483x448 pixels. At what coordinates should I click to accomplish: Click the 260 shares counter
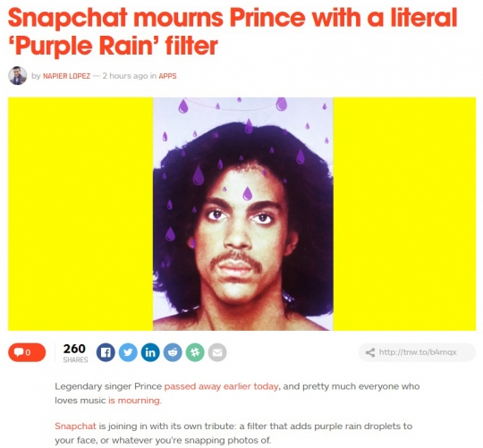tap(75, 352)
